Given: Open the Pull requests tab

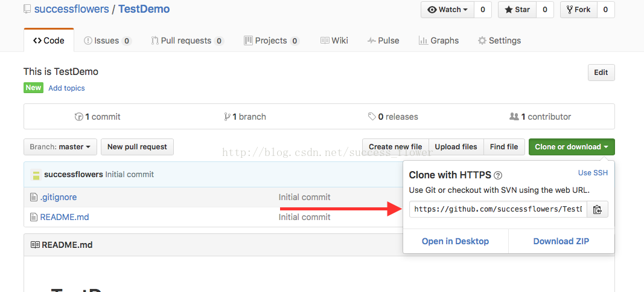Looking at the screenshot, I should tap(187, 41).
